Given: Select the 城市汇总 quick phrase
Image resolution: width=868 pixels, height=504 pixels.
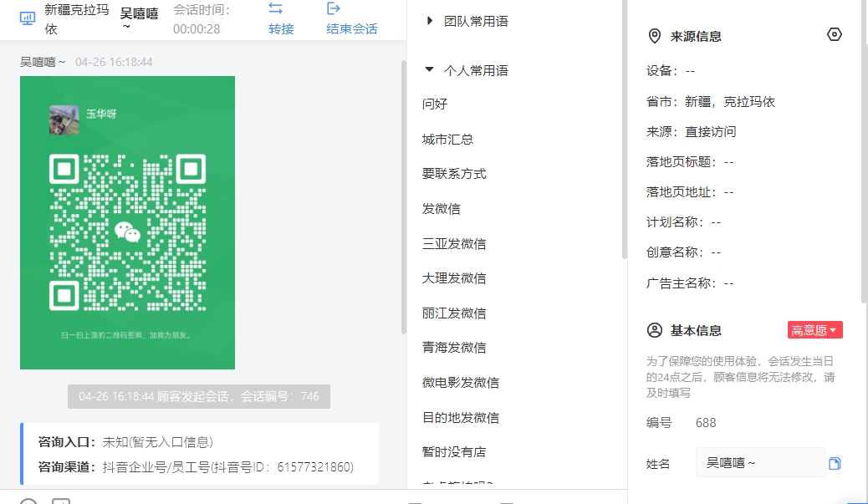Looking at the screenshot, I should 447,140.
